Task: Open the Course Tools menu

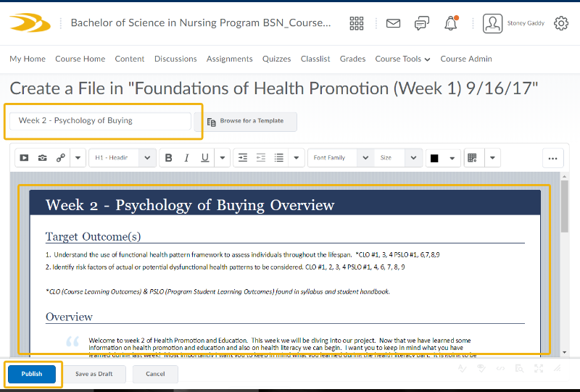Action: tap(402, 59)
